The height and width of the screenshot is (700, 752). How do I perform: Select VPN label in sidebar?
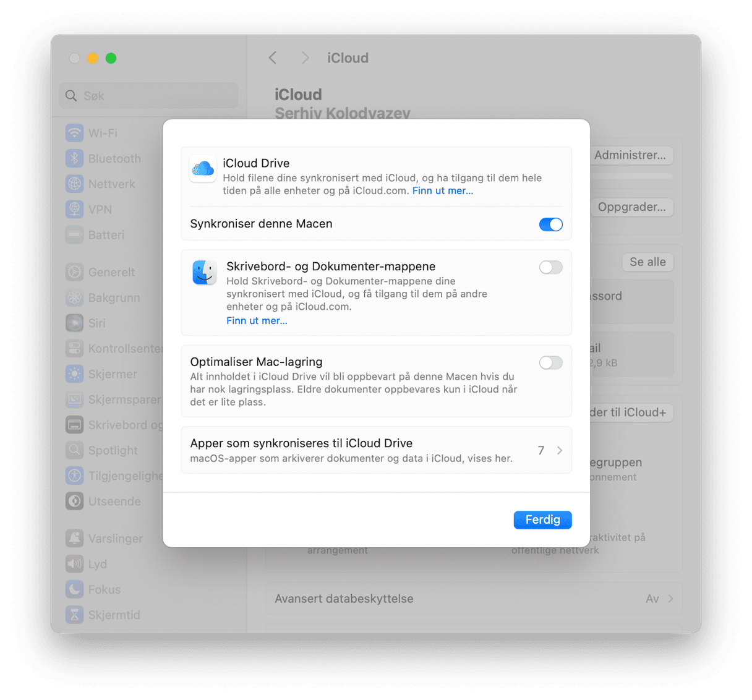(x=100, y=209)
